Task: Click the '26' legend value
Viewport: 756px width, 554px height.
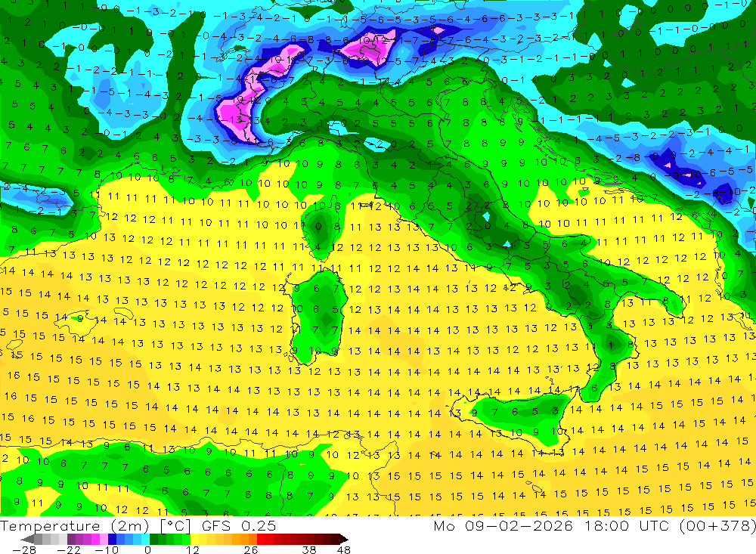Action: click(250, 549)
